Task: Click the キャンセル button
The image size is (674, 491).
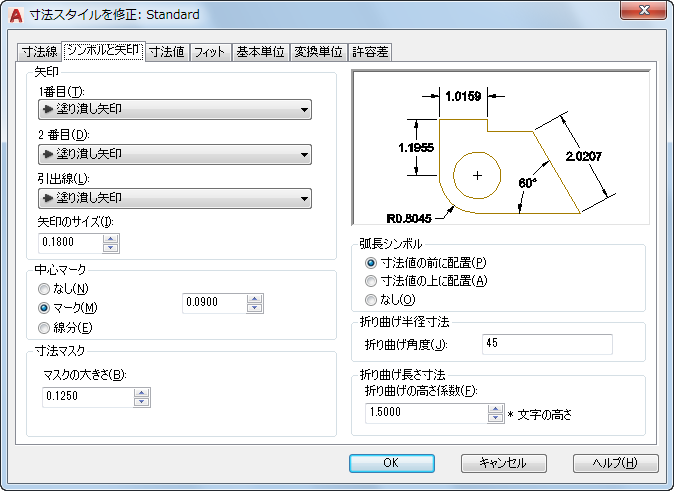Action: [504, 463]
